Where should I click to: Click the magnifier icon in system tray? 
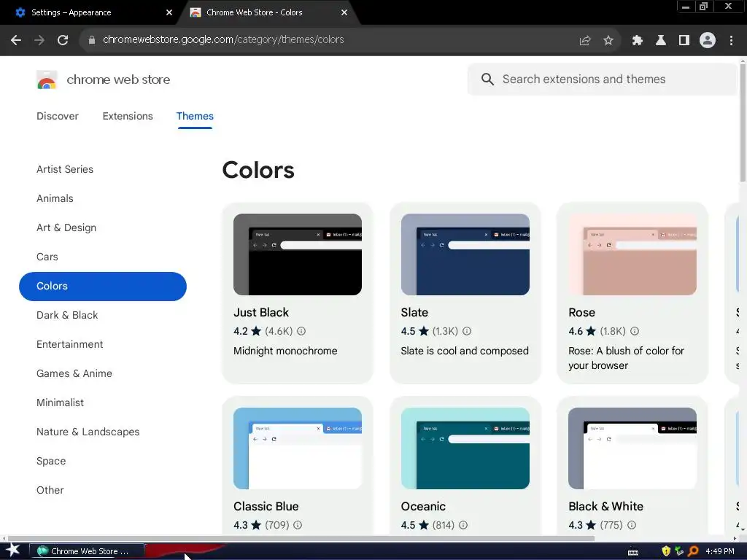coord(693,551)
